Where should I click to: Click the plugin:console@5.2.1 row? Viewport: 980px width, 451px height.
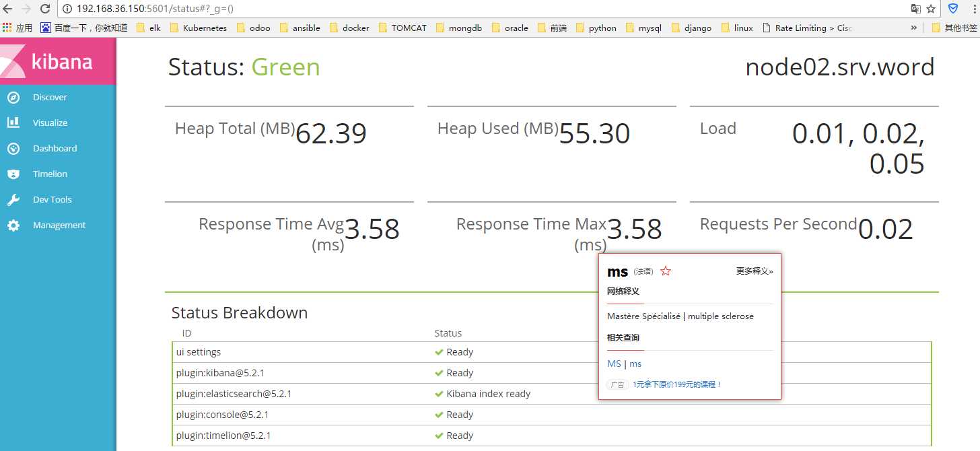pos(552,415)
